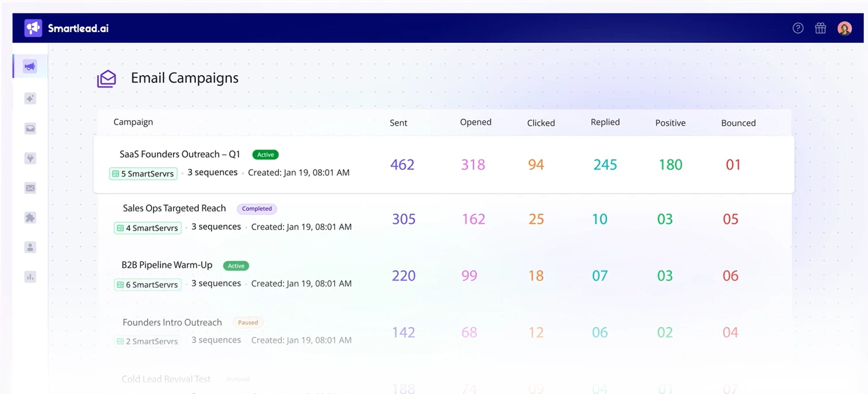The height and width of the screenshot is (394, 868).
Task: Open the gift rewards icon
Action: click(820, 28)
